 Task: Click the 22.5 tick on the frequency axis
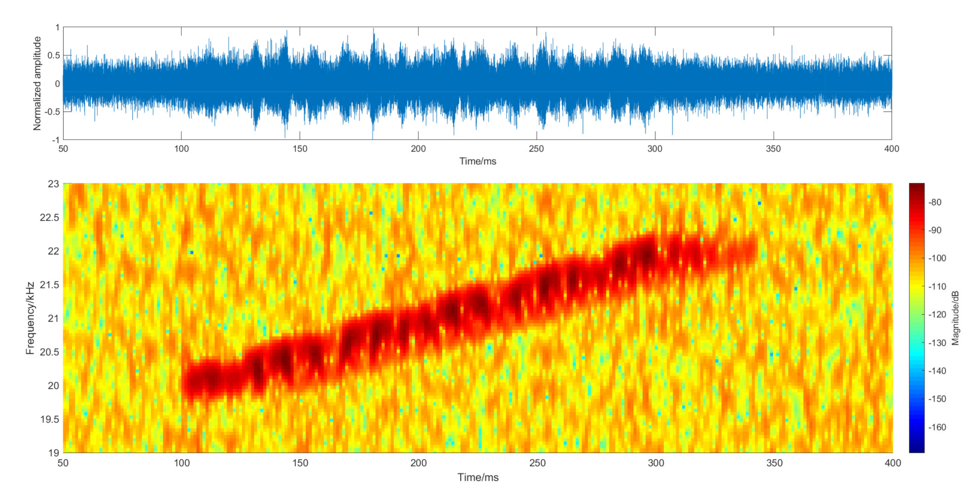[x=49, y=218]
